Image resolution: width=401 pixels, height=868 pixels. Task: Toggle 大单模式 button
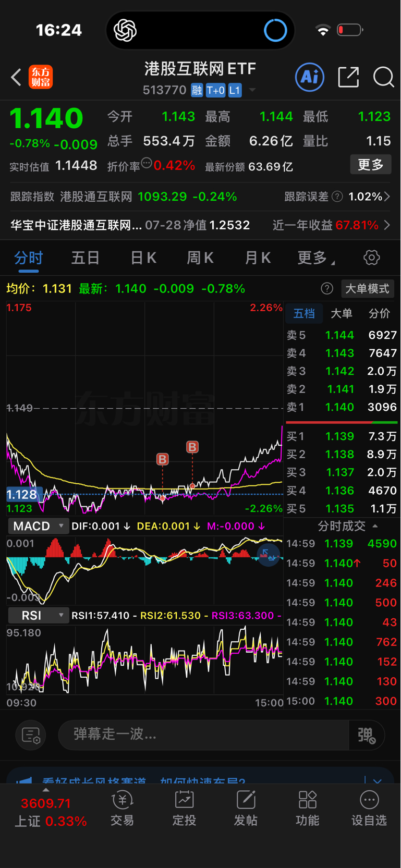(368, 289)
